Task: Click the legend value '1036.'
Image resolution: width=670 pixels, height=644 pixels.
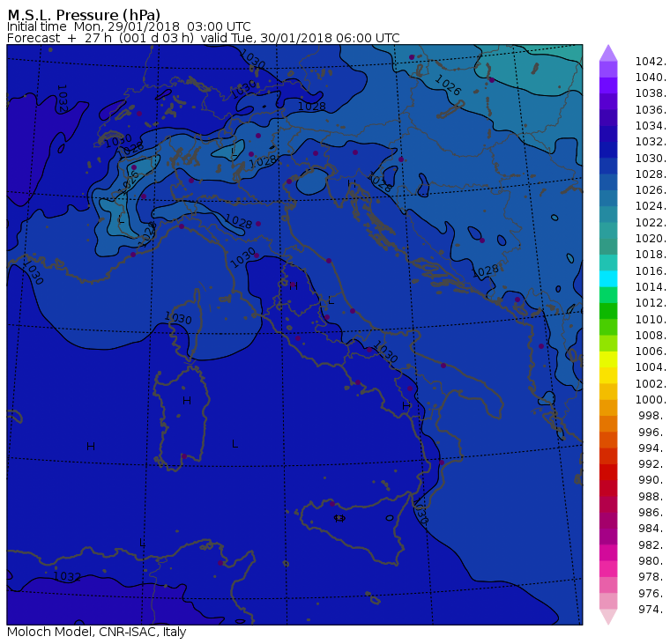Action: [651, 110]
